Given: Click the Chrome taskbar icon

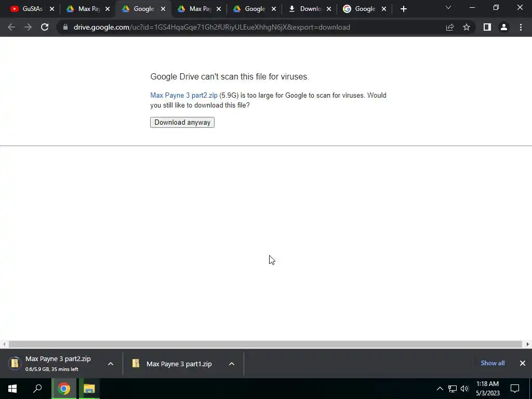Looking at the screenshot, I should click(64, 389).
